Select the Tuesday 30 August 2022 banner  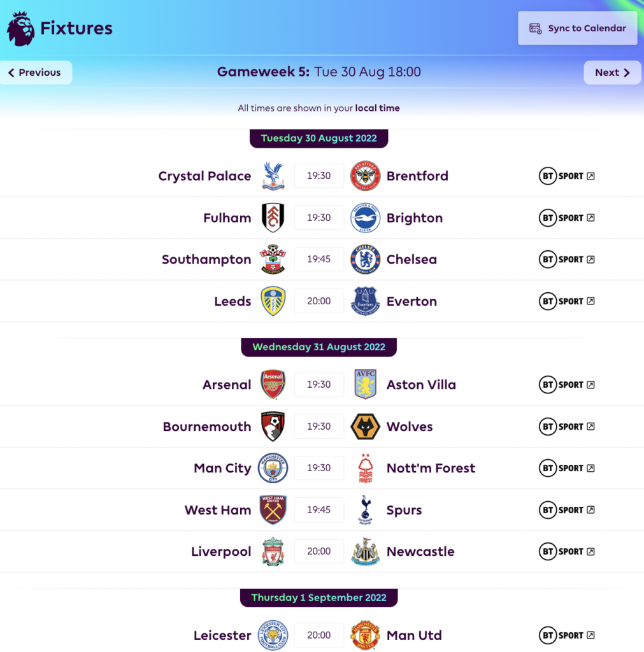point(318,138)
